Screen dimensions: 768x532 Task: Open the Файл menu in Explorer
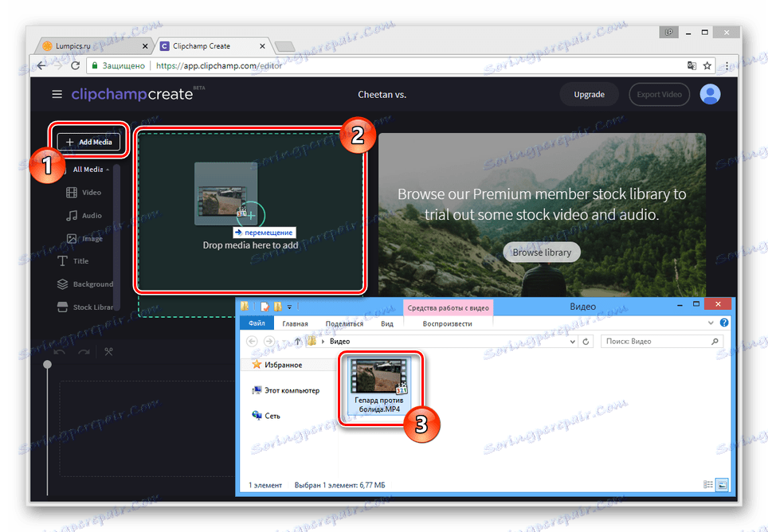click(257, 323)
